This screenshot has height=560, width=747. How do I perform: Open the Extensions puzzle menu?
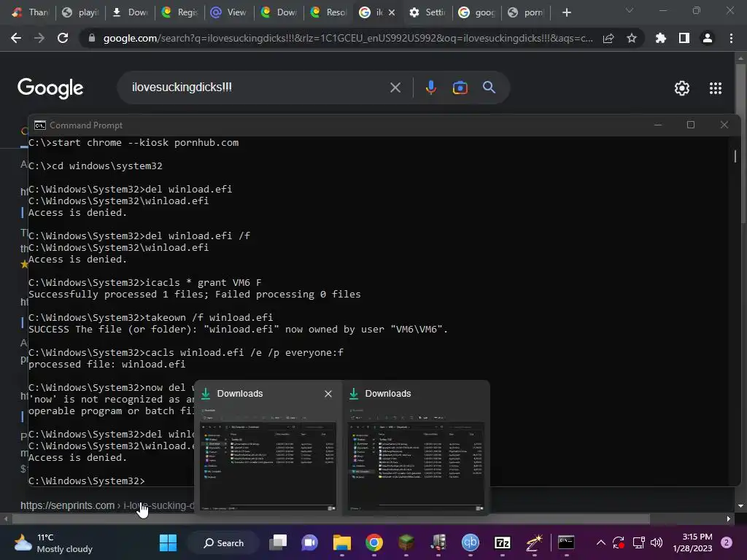tap(661, 38)
